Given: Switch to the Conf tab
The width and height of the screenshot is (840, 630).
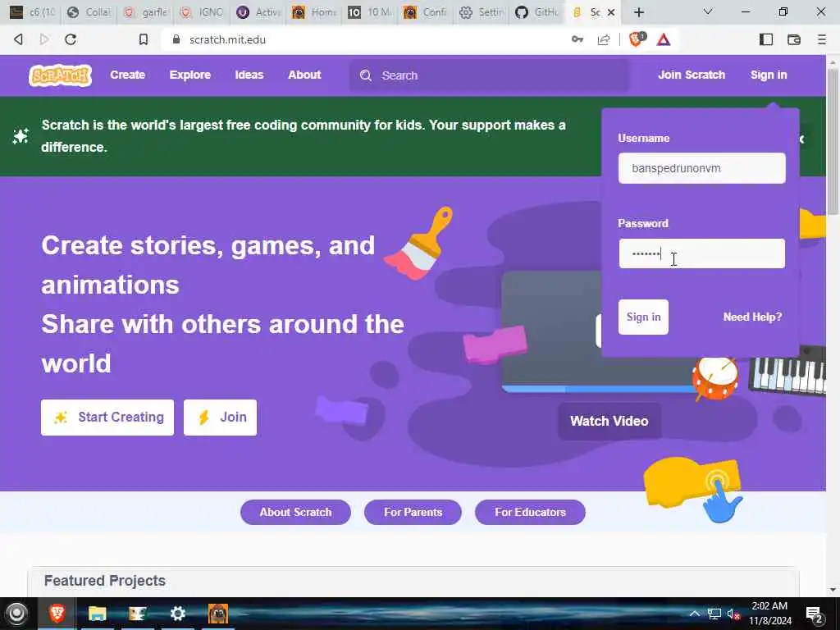Looking at the screenshot, I should (x=426, y=11).
